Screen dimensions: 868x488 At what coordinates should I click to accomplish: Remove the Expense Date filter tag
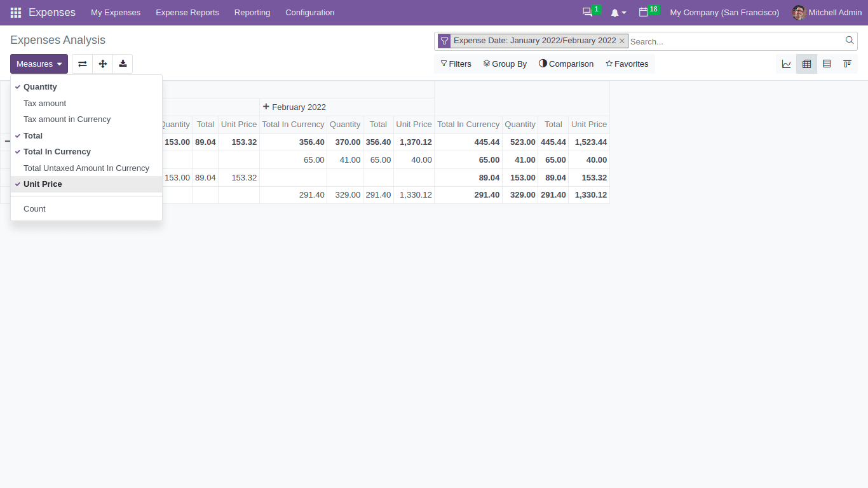[x=621, y=41]
